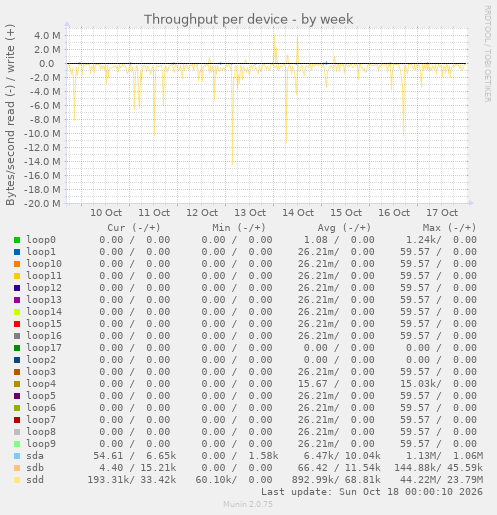Click the '-20.0 M' y-axis label

click(42, 203)
